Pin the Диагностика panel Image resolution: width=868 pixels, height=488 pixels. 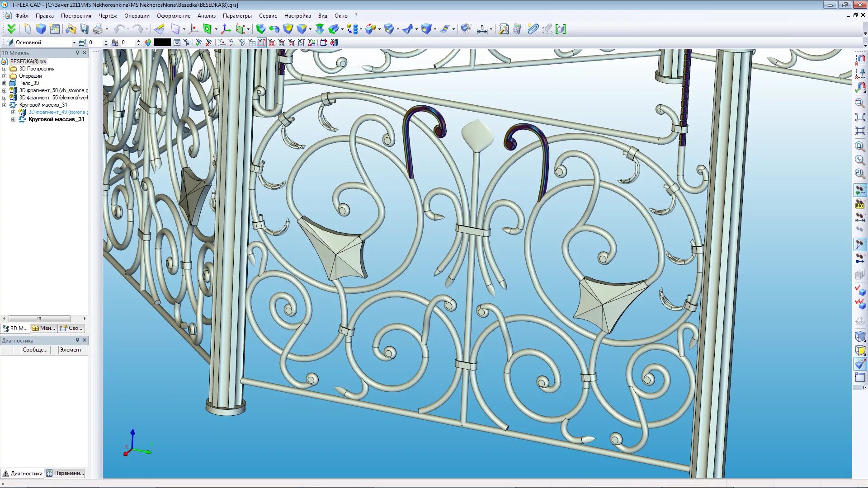tap(77, 340)
